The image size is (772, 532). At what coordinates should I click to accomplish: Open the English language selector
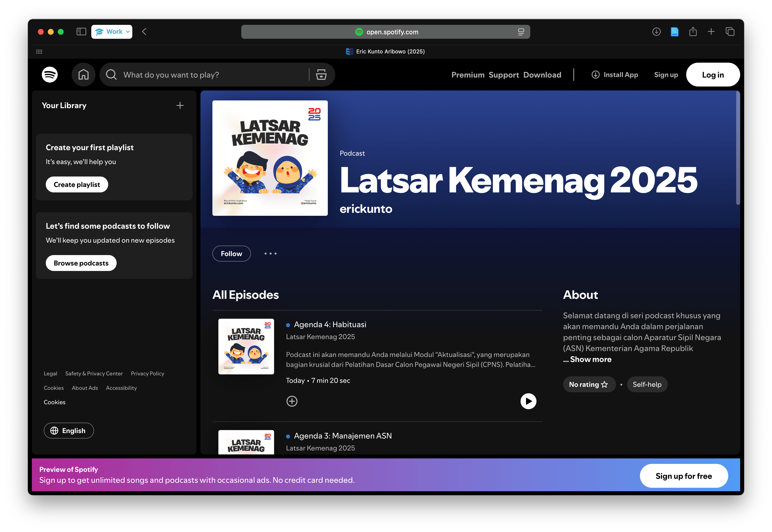point(69,431)
